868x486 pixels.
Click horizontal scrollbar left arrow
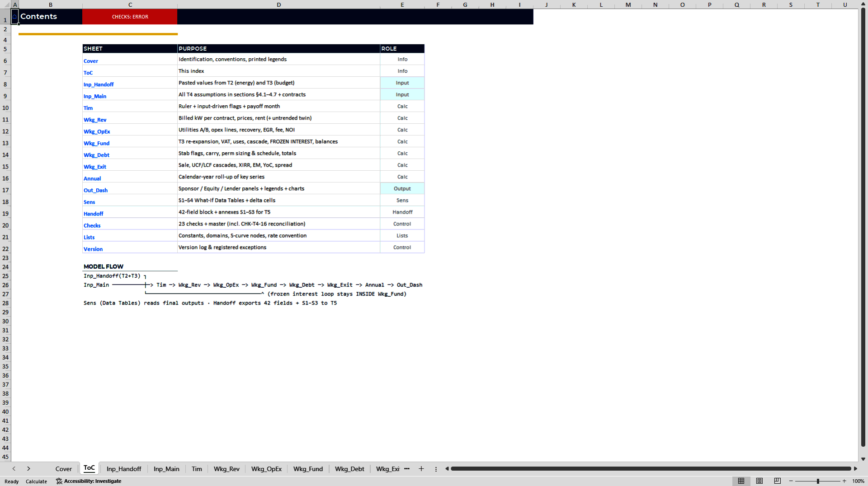tap(447, 469)
